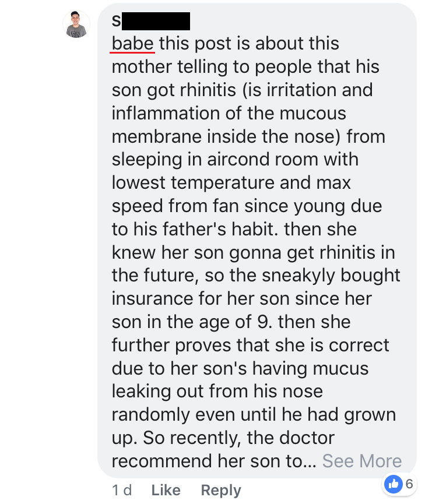432x504 pixels.
Task: Click the underlined "babe" mention
Action: [133, 44]
